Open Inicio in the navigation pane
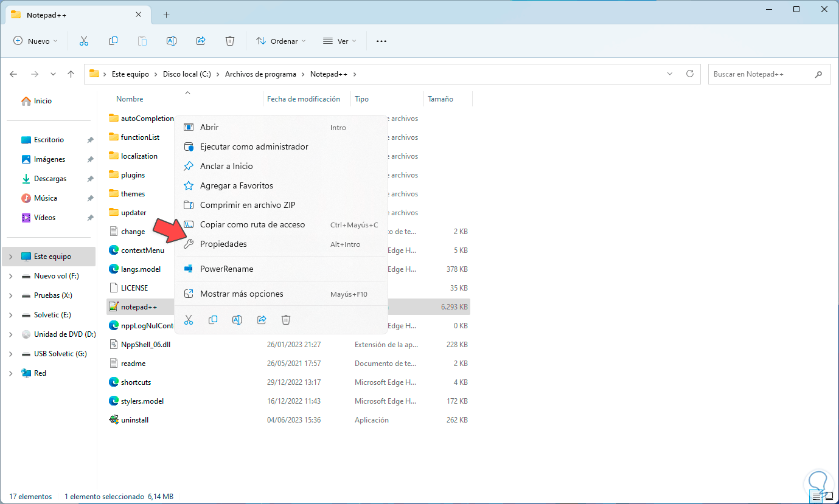Image resolution: width=839 pixels, height=504 pixels. click(x=43, y=101)
